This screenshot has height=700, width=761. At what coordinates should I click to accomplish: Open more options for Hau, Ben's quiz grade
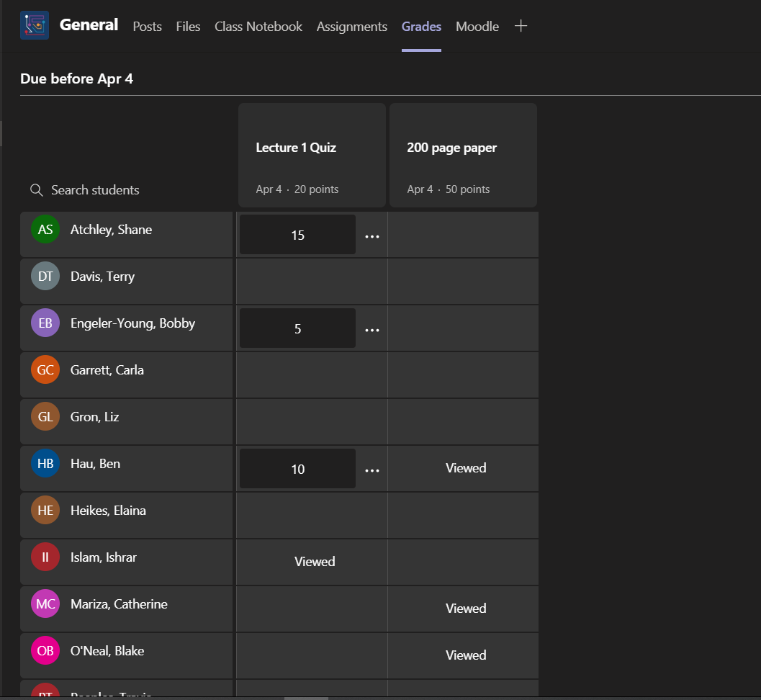coord(372,470)
